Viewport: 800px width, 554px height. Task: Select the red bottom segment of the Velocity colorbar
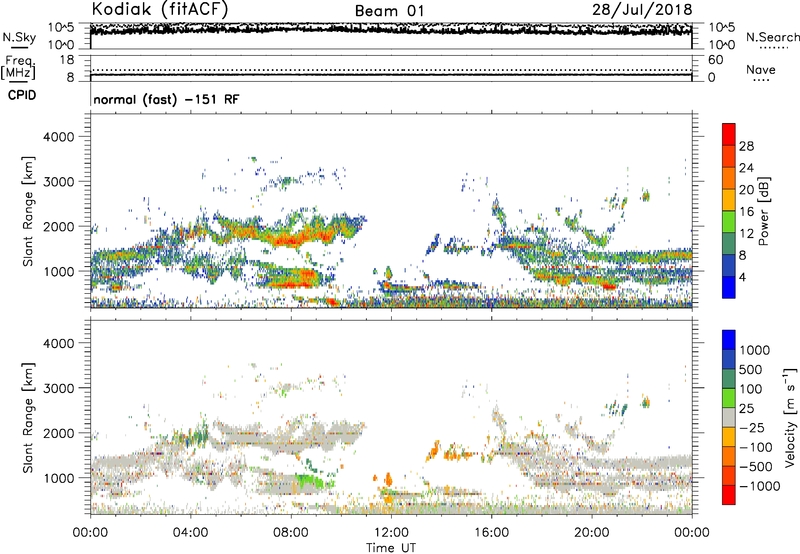click(729, 495)
